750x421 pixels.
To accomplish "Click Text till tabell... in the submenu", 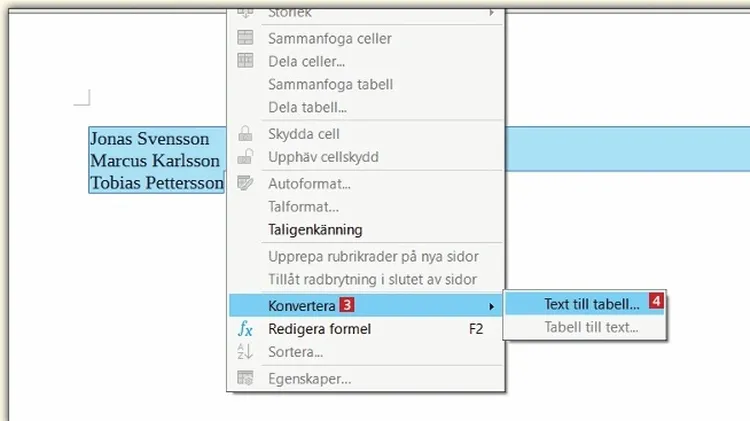I will click(591, 304).
